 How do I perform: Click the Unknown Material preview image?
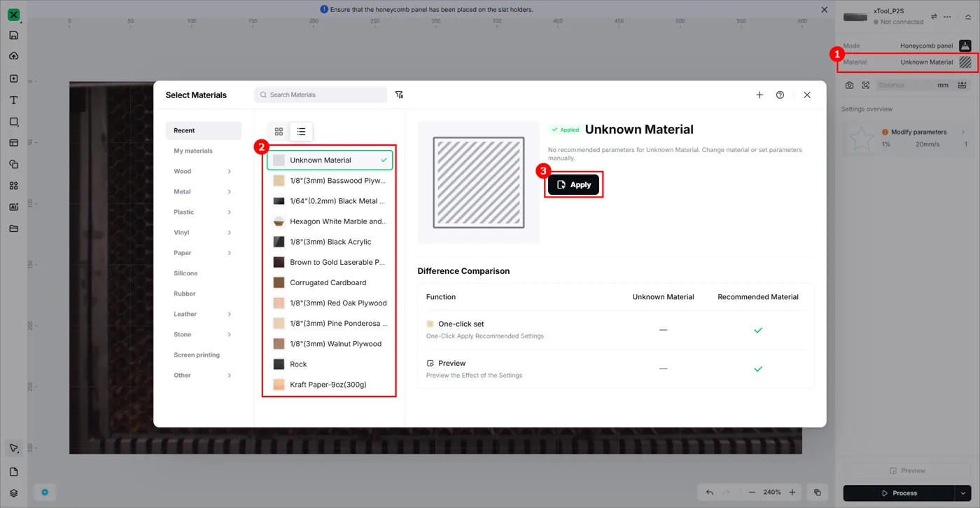coord(479,182)
